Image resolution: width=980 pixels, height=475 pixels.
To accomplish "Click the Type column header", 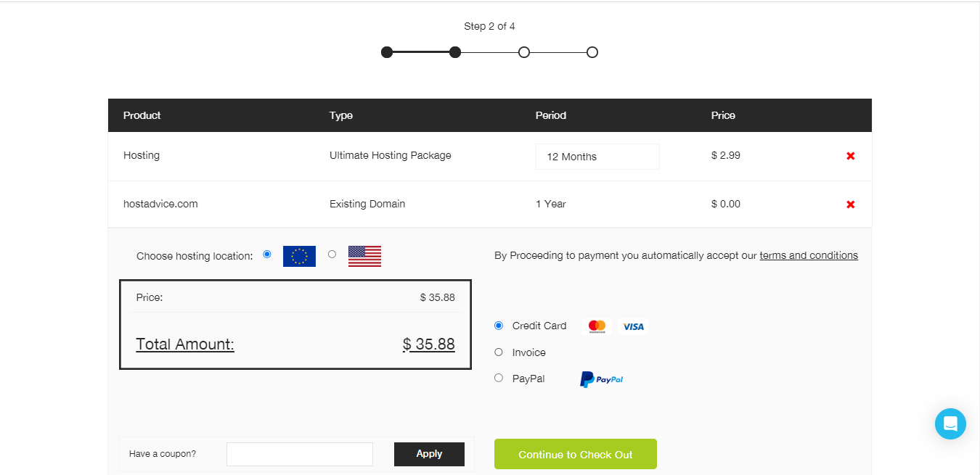I will point(341,115).
